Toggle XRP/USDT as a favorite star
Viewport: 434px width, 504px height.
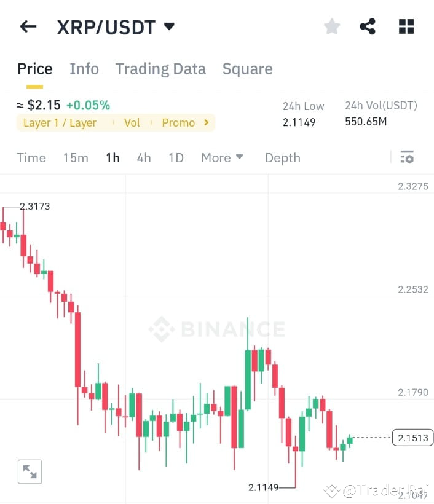click(331, 26)
